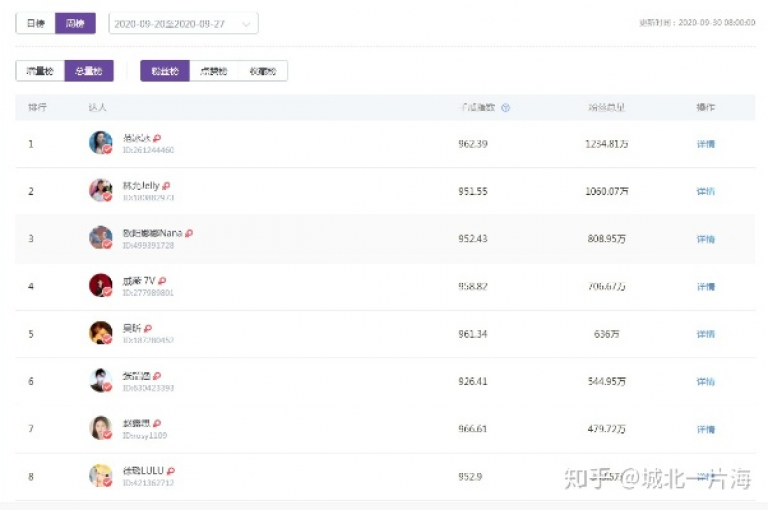
Task: Click the 粉丝总量 column header
Action: (x=606, y=107)
